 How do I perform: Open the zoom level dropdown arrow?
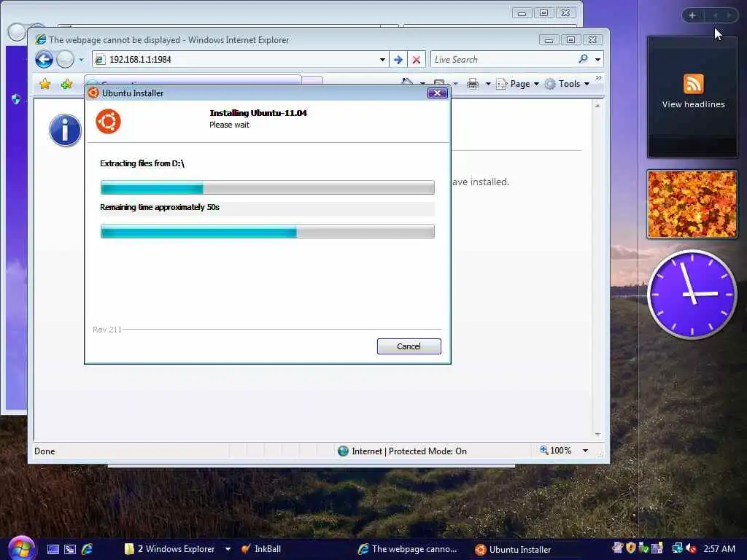[x=586, y=451]
